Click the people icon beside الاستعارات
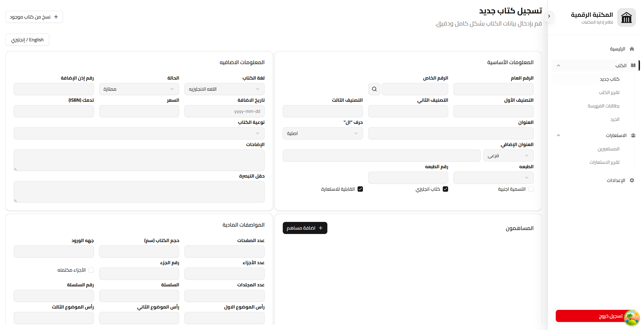Image resolution: width=644 pixels, height=330 pixels. pos(633,135)
